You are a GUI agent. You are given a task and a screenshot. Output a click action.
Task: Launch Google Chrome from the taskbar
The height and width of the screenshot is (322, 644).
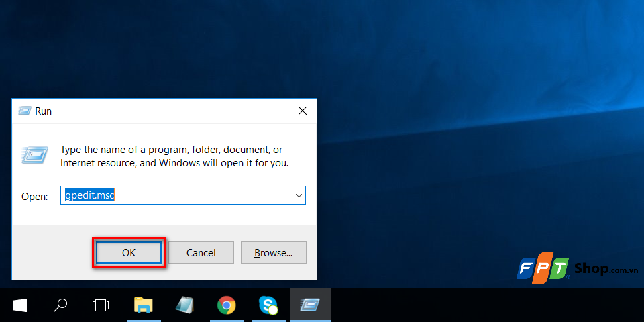click(x=227, y=305)
